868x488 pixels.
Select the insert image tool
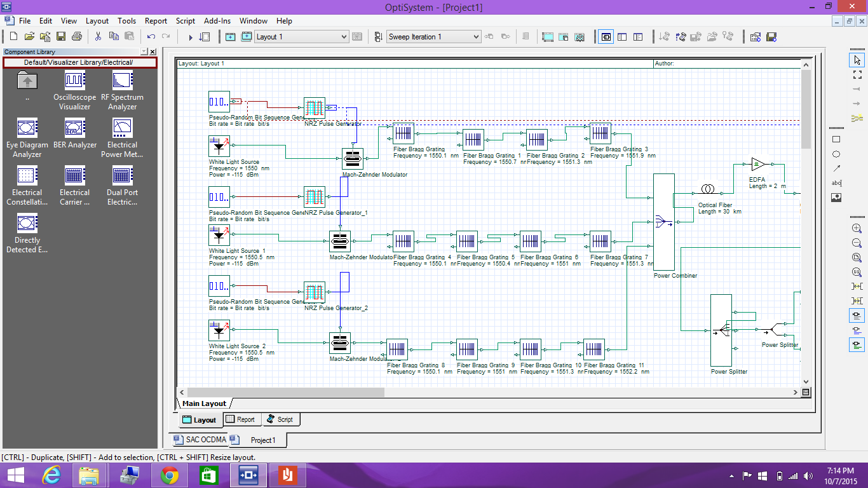[x=836, y=198]
